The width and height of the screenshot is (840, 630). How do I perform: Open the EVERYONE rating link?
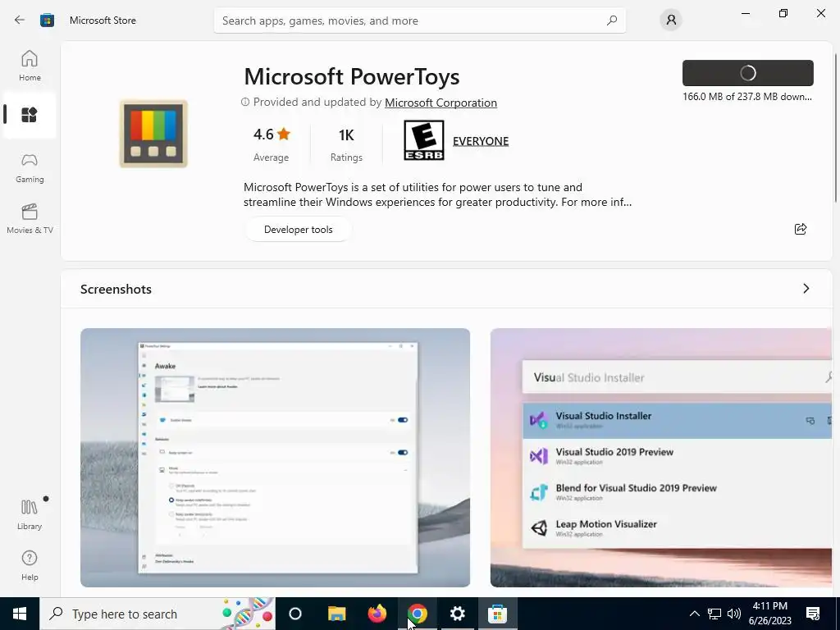[481, 141]
